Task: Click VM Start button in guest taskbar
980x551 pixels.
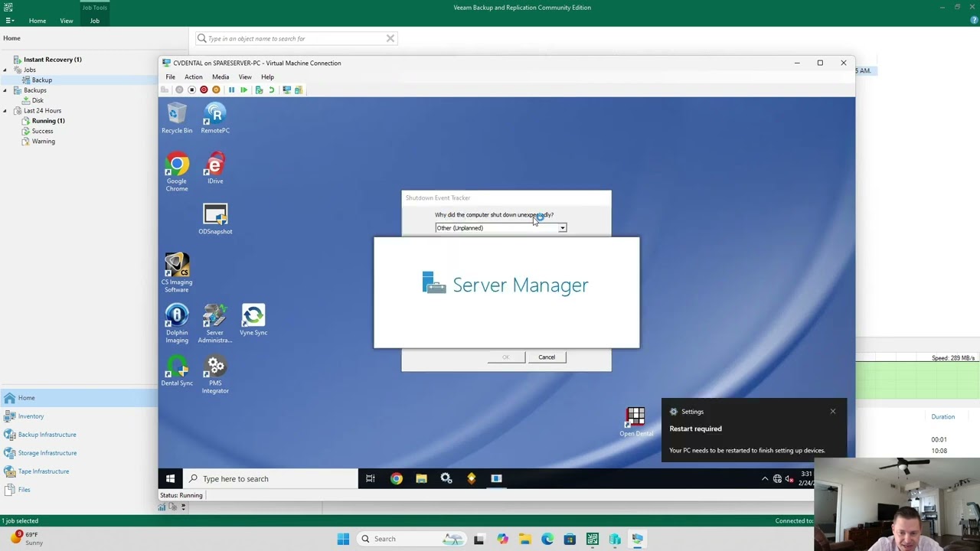Action: pos(170,478)
